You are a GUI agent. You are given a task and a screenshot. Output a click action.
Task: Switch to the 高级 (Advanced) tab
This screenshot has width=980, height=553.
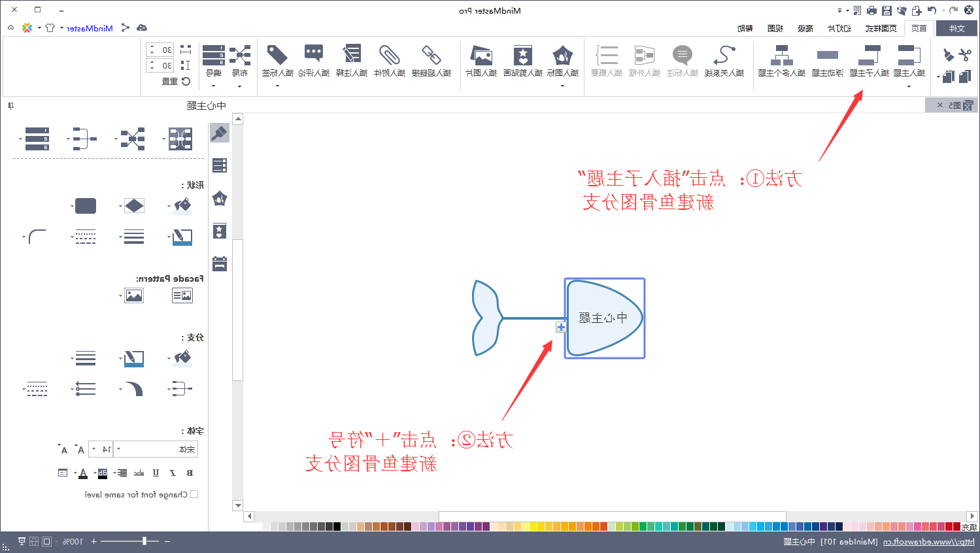(805, 28)
